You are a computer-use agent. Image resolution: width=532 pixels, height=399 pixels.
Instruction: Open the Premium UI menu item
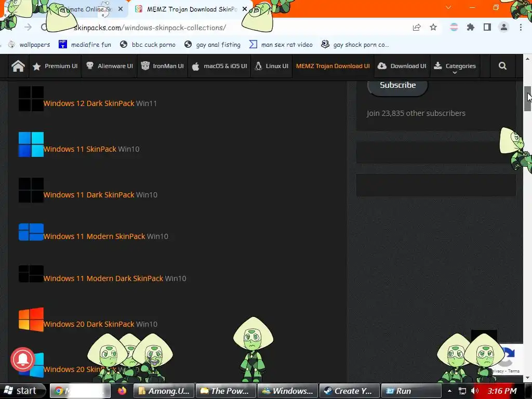click(x=55, y=66)
